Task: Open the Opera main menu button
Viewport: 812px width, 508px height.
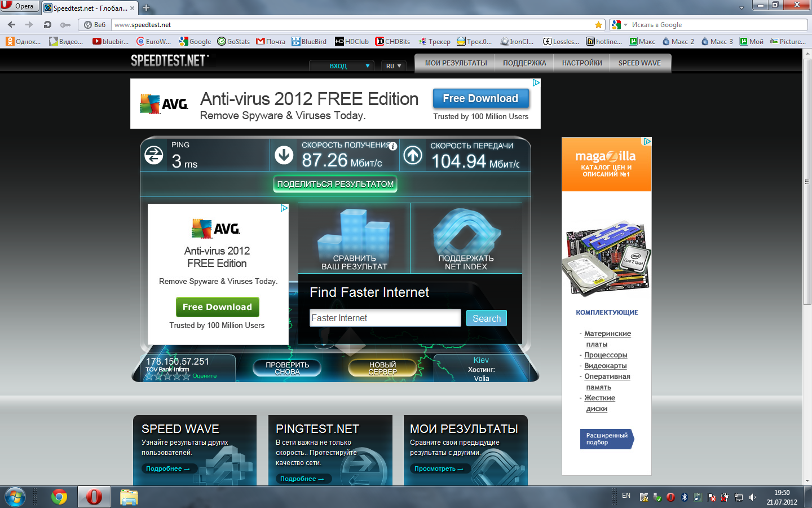Action: pyautogui.click(x=20, y=6)
